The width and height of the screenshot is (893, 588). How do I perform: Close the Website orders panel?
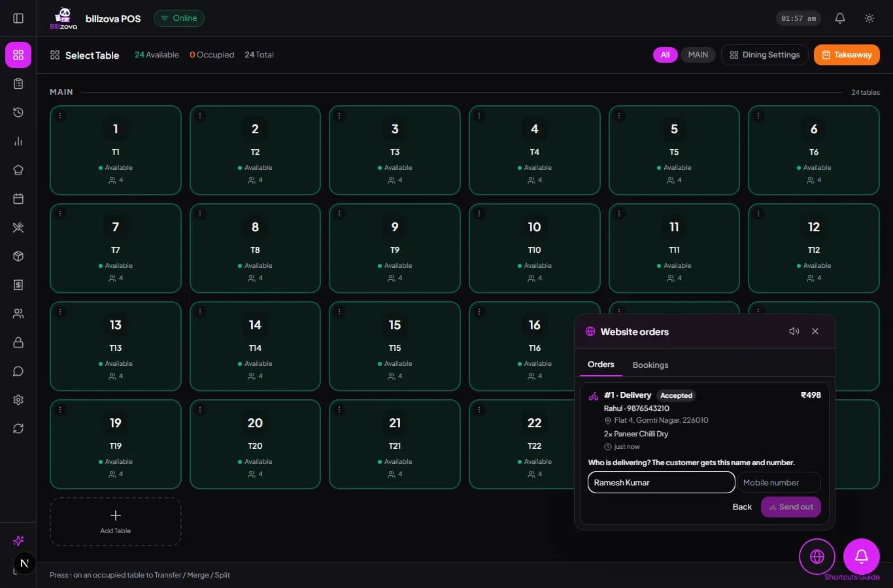click(x=815, y=331)
